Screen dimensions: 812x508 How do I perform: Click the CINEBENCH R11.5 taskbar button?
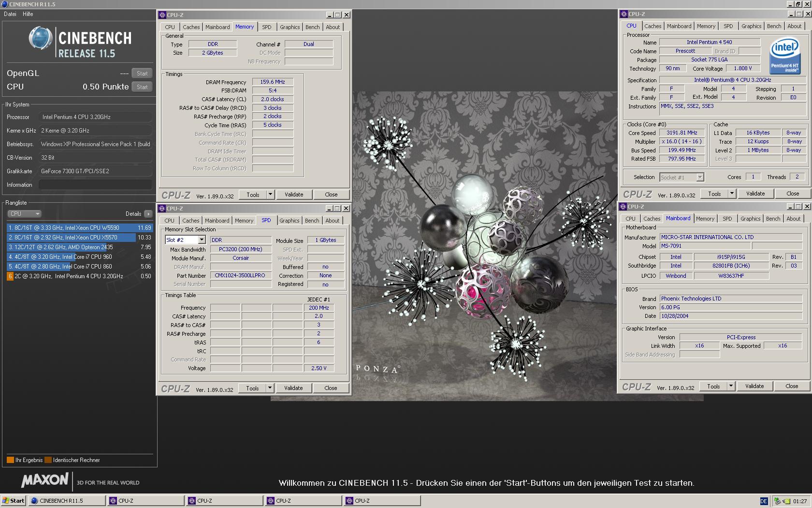67,501
